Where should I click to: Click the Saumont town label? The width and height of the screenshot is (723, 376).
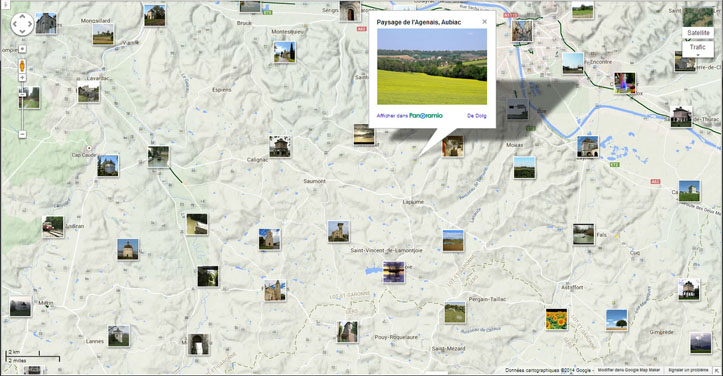(x=314, y=181)
